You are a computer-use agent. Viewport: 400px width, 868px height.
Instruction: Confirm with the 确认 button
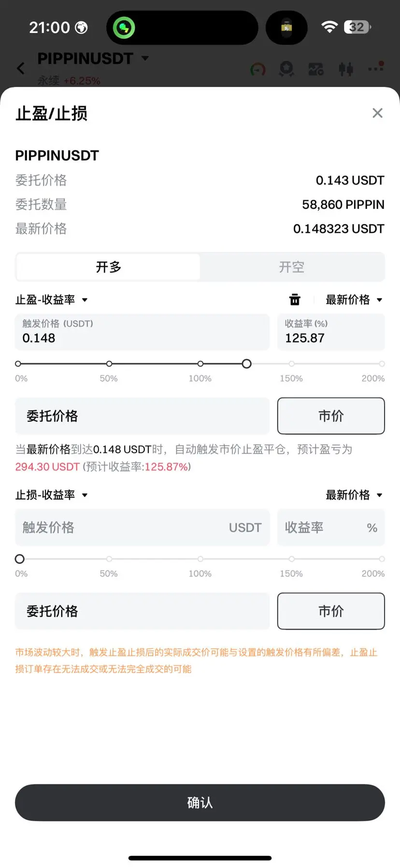pyautogui.click(x=200, y=803)
